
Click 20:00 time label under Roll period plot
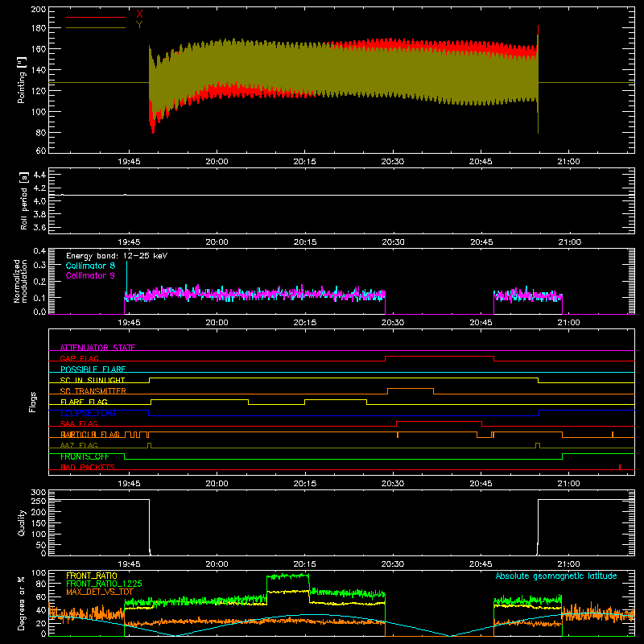(217, 242)
